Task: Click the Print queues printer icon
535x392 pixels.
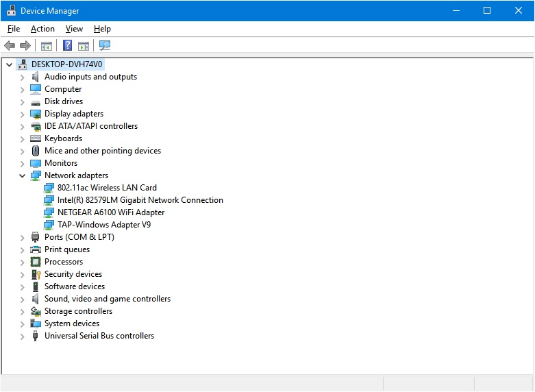Action: [36, 249]
